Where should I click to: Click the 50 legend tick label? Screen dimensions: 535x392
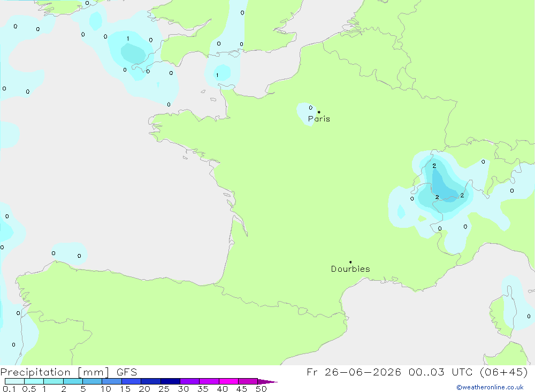pyautogui.click(x=261, y=389)
